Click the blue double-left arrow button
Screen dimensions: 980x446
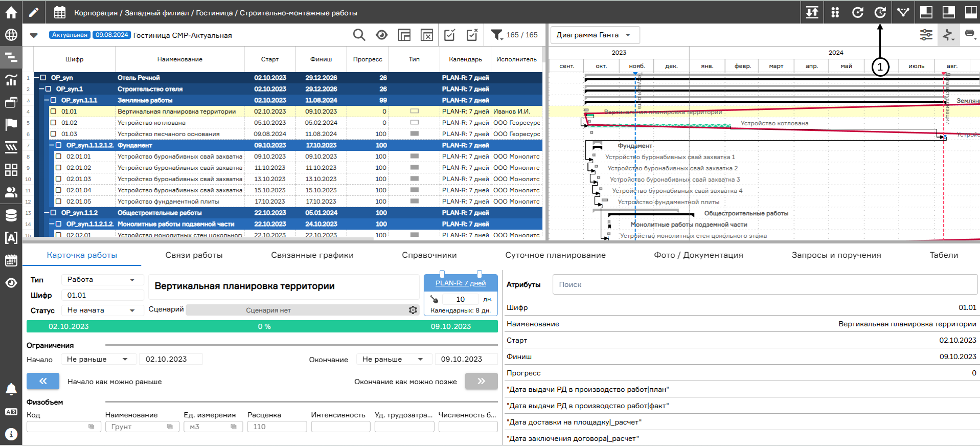point(43,381)
